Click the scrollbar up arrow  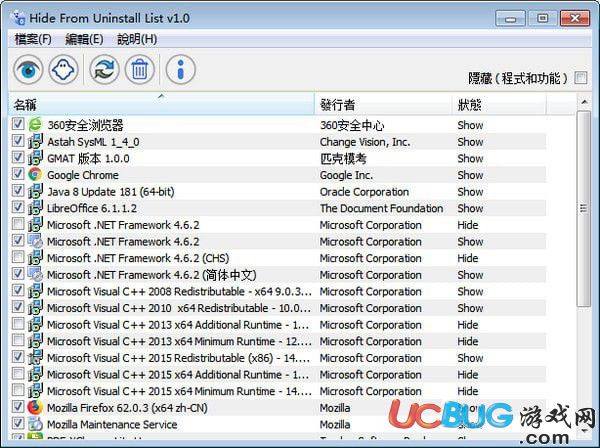click(x=584, y=102)
